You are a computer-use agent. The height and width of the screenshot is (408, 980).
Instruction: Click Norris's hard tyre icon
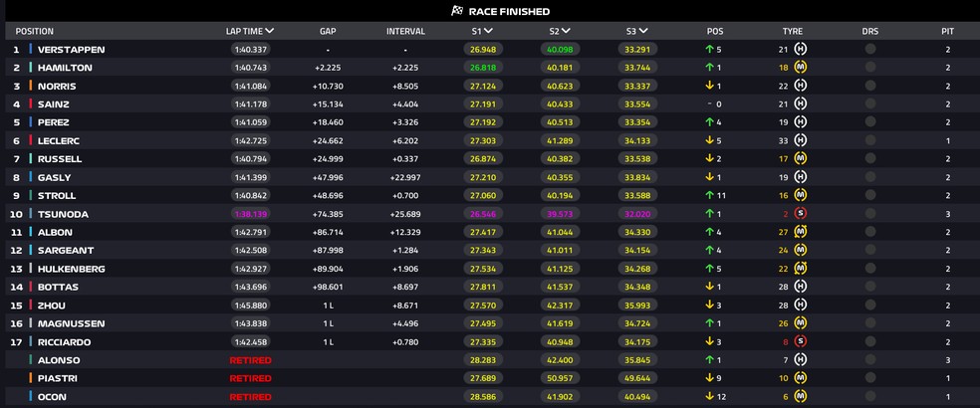pos(800,86)
